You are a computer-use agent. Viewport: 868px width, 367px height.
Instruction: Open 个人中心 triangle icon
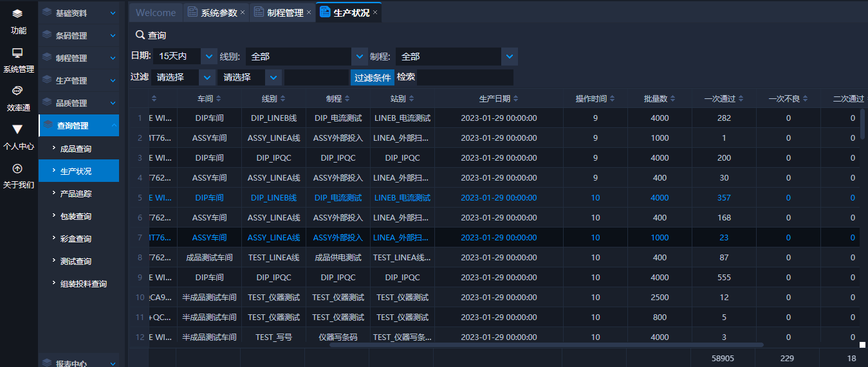tap(17, 129)
